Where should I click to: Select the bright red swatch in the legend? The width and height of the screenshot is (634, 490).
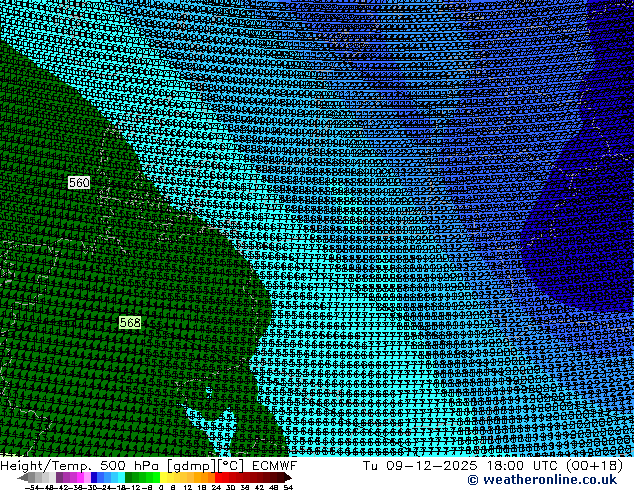224,477
